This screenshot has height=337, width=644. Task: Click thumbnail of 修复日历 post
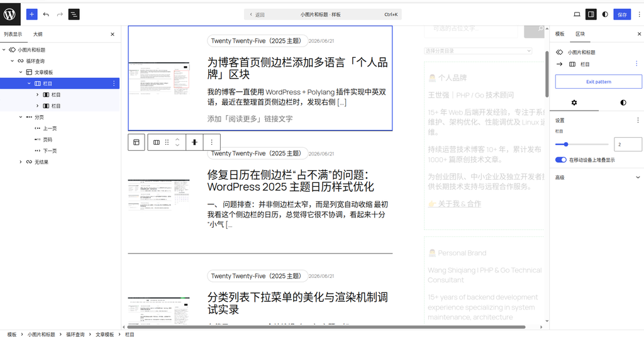click(x=159, y=195)
